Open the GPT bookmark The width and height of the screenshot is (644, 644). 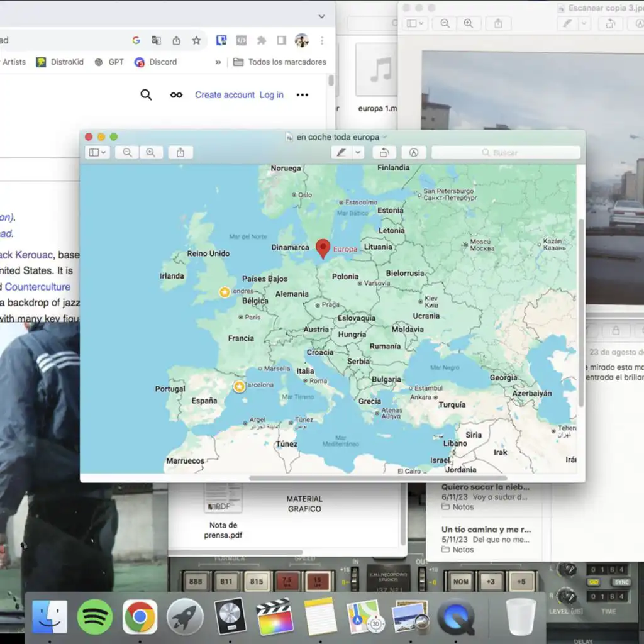(x=109, y=62)
